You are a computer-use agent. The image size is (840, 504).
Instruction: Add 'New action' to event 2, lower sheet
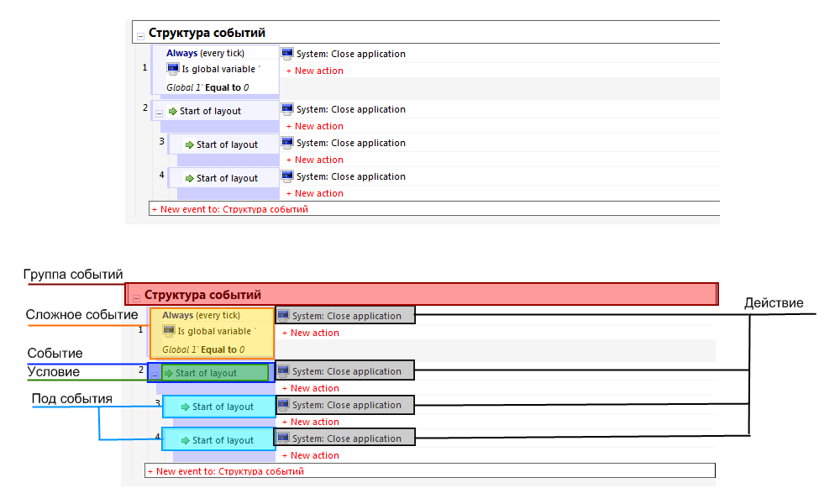[310, 388]
